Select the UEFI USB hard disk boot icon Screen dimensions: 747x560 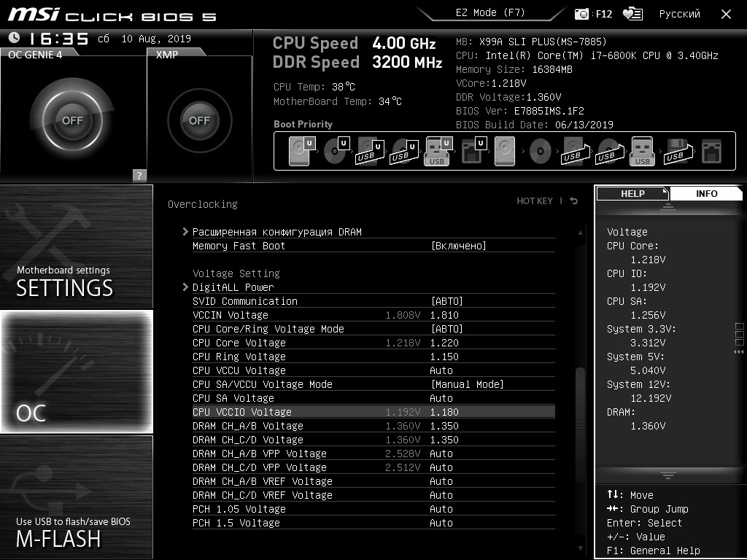coord(371,151)
